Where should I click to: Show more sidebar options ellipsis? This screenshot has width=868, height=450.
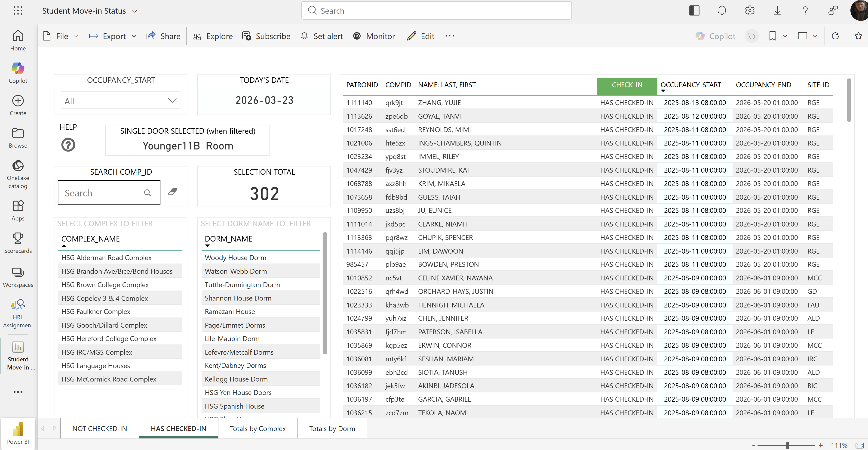coord(18,392)
